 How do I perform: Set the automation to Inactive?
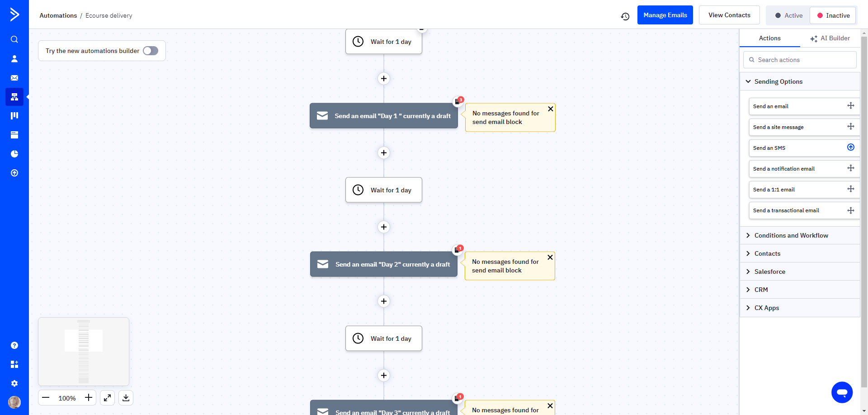click(x=833, y=15)
